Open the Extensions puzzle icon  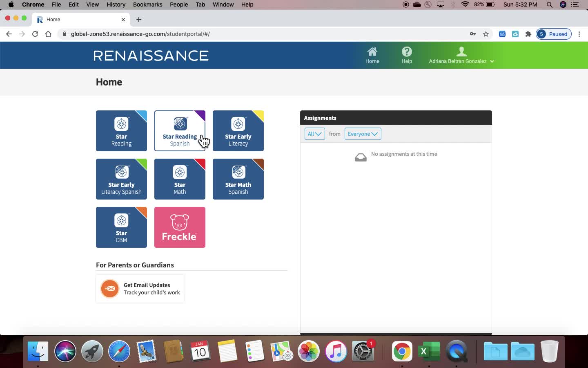click(x=528, y=34)
